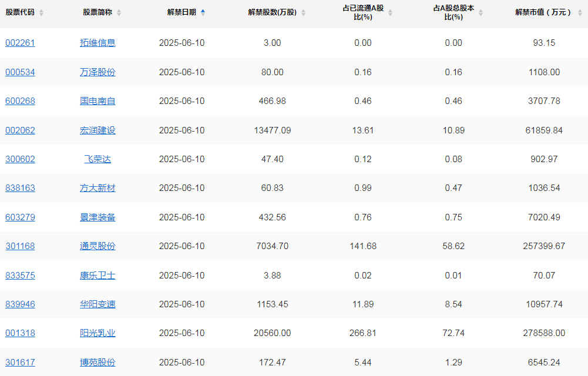The width and height of the screenshot is (588, 376).
Task: Click 景津装备 name link
Action: coord(98,217)
